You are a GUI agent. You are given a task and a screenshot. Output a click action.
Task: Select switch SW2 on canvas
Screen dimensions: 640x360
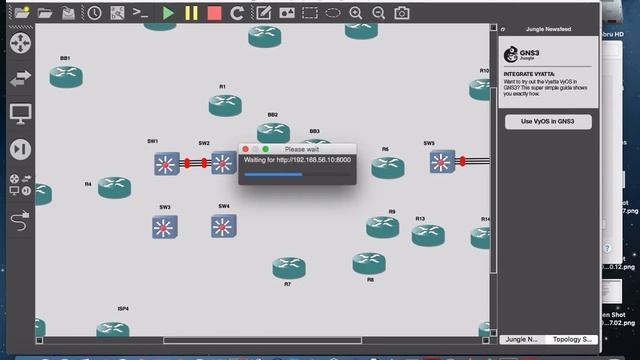tap(224, 163)
